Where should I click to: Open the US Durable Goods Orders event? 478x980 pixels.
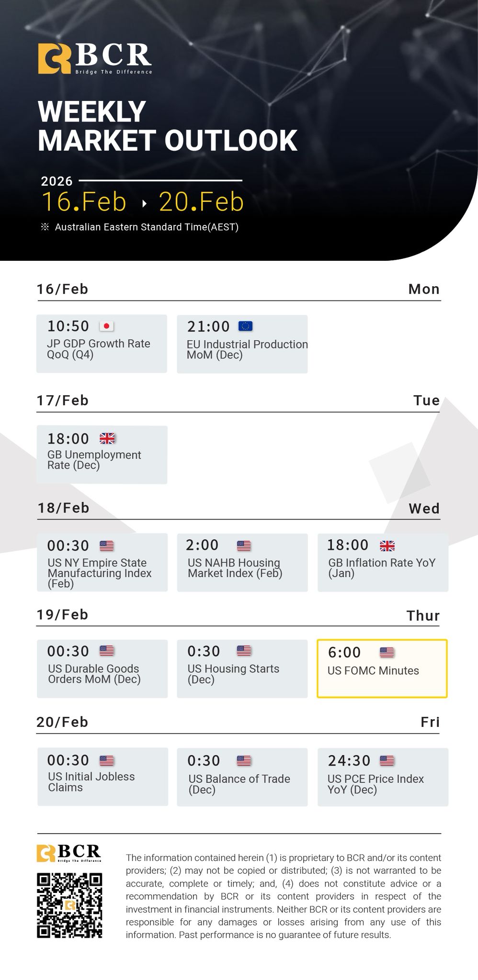coord(102,668)
